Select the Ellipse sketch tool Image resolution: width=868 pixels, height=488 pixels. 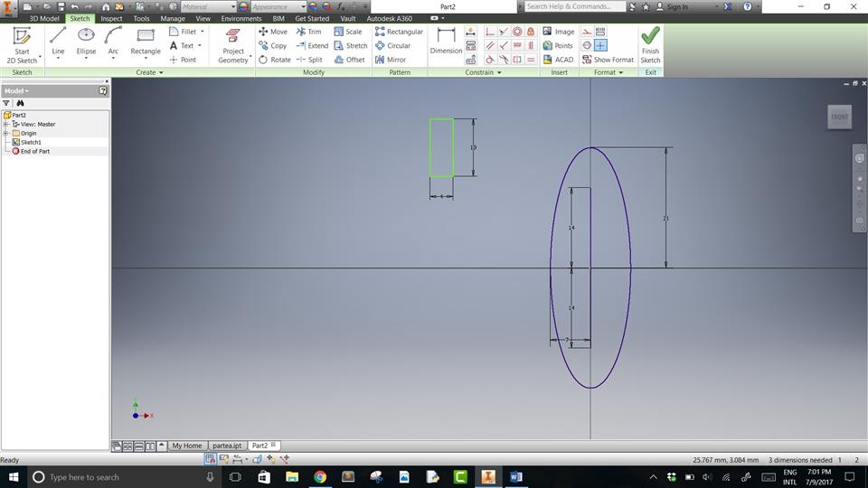[x=86, y=42]
